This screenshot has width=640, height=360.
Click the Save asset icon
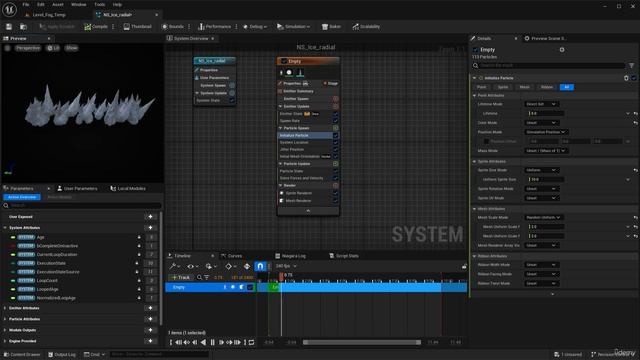point(9,27)
